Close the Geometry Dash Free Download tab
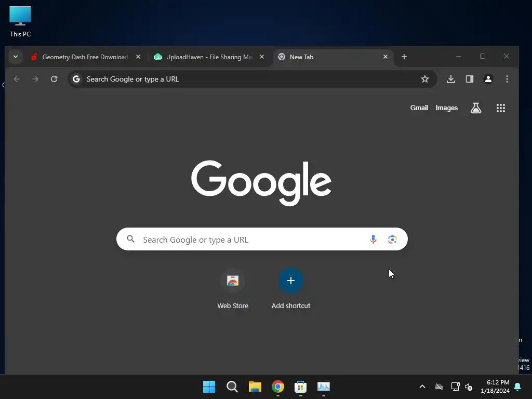 (138, 57)
